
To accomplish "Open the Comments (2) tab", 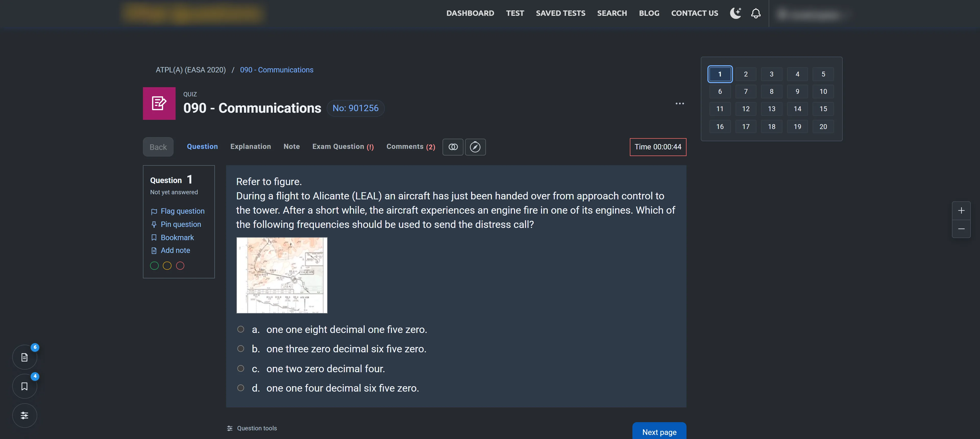I will coord(410,147).
